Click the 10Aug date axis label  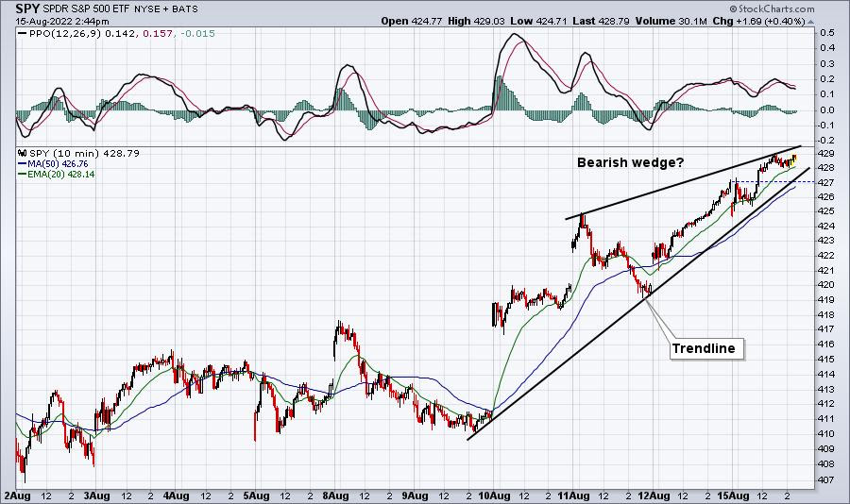[x=494, y=496]
